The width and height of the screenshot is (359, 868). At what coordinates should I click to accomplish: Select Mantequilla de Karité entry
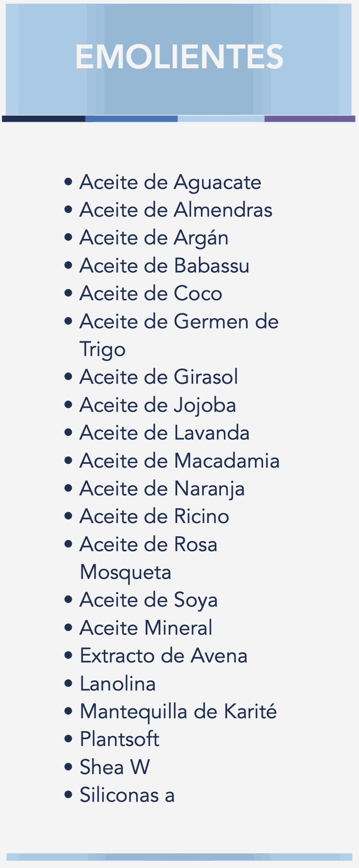point(178,712)
